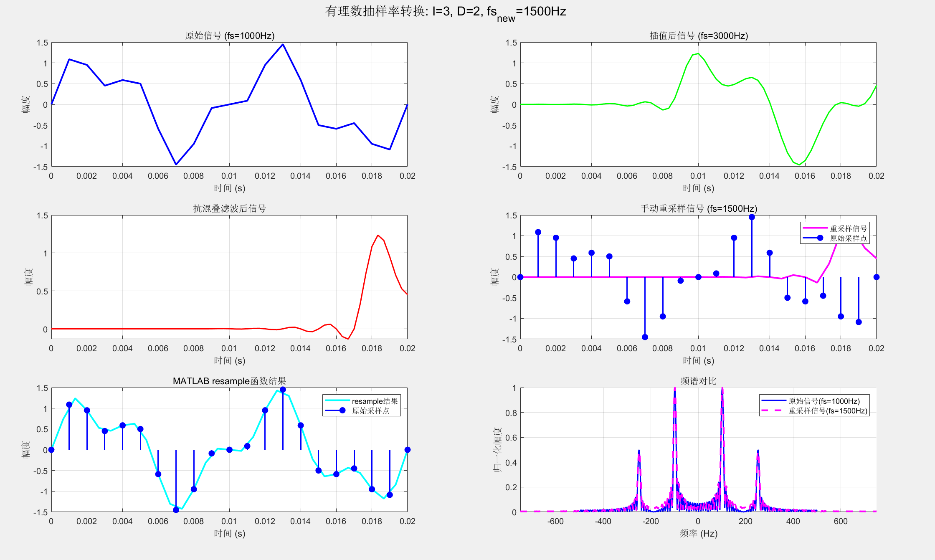Click the lowest stem marker in 手动重采样信号 plot
Image resolution: width=935 pixels, height=560 pixels.
pos(645,337)
